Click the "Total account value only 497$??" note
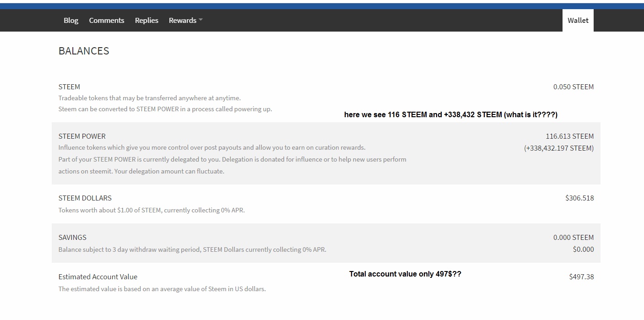644x320 pixels. pos(405,274)
